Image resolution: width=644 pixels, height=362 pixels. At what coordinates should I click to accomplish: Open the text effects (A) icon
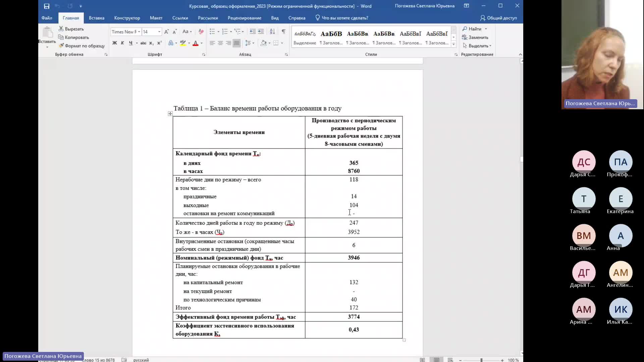pos(171,43)
